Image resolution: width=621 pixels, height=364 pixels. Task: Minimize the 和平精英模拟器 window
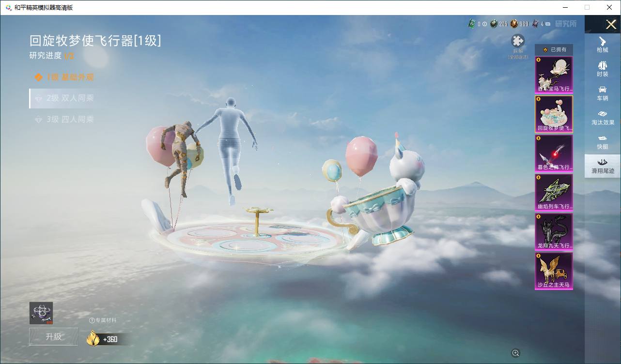565,7
